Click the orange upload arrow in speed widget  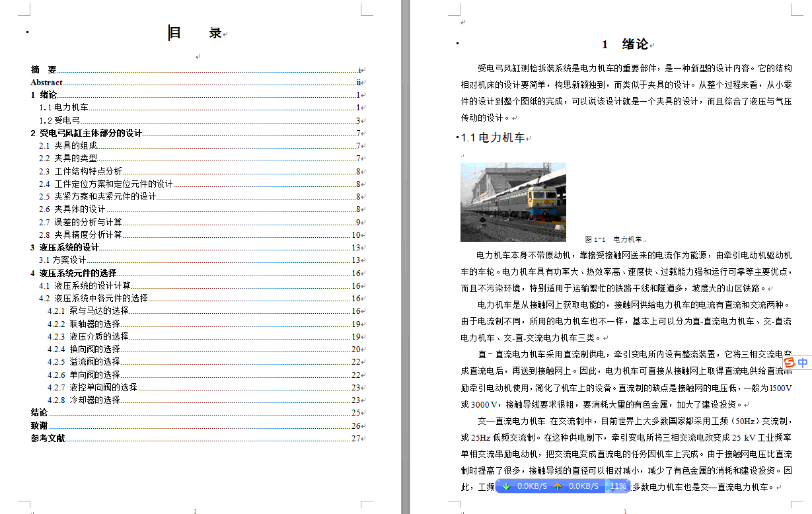558,486
